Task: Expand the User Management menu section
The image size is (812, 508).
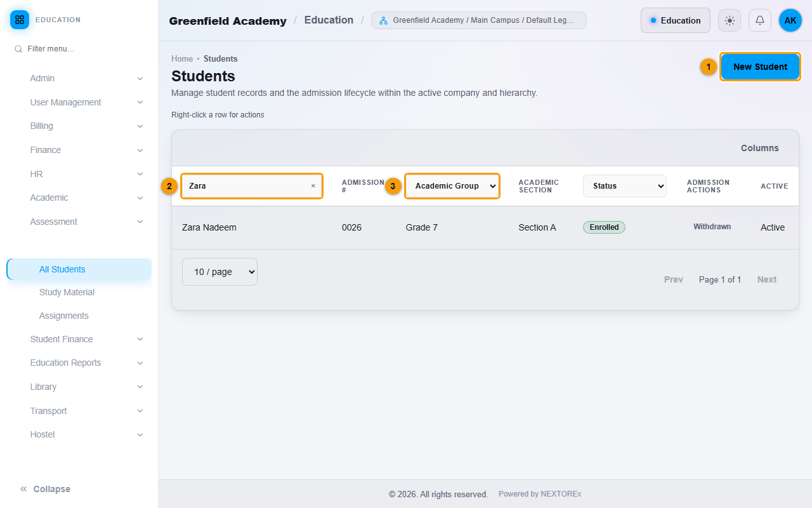Action: tap(87, 102)
